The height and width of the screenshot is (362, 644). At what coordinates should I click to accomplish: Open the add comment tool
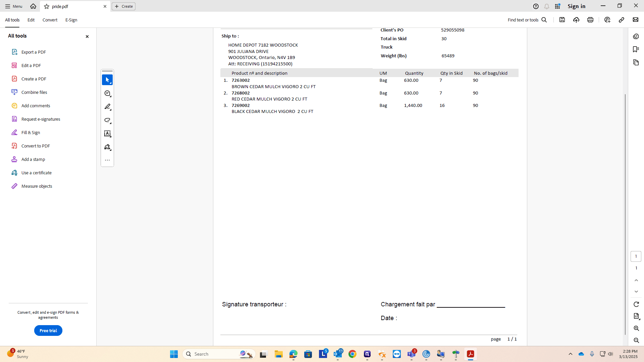pos(107,93)
